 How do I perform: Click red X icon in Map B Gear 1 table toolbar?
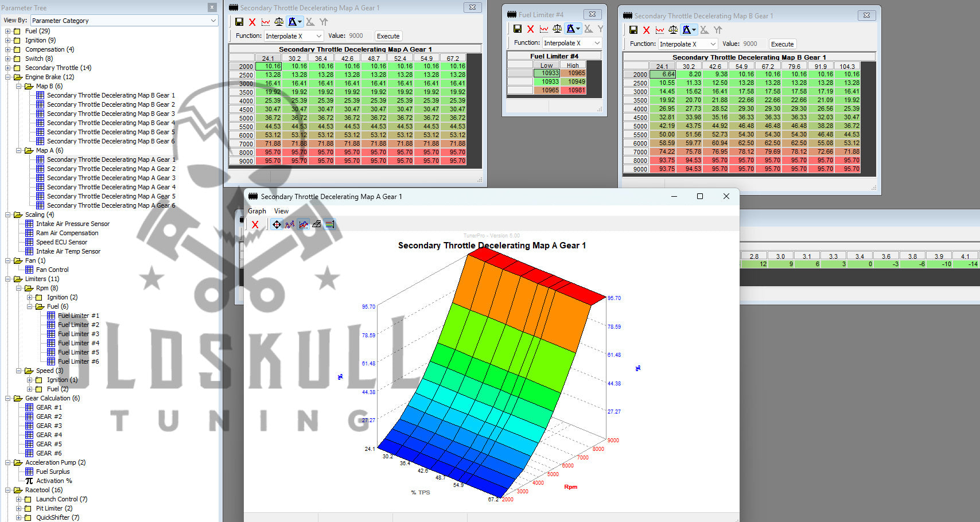point(647,30)
